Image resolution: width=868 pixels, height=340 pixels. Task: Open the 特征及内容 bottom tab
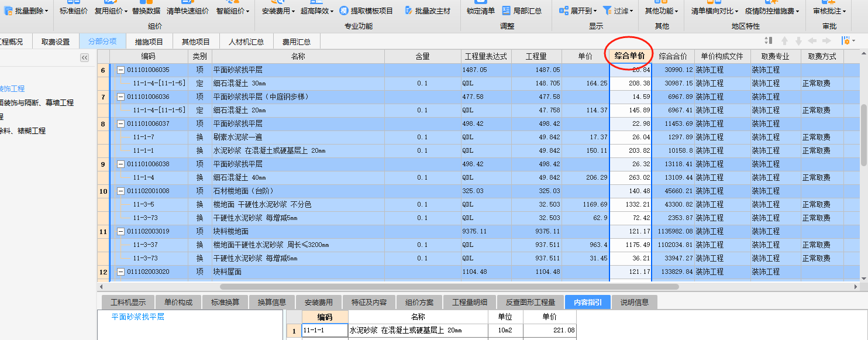369,302
